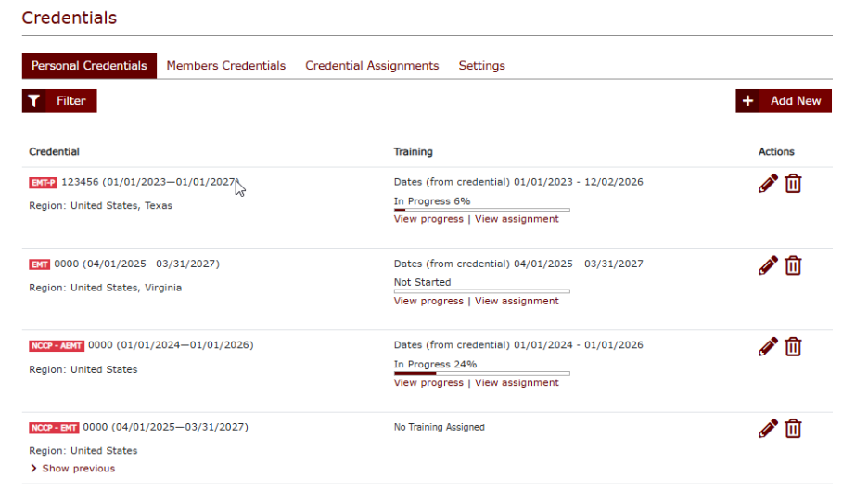Click the In Progress 6% label
868x490 pixels.
[432, 201]
